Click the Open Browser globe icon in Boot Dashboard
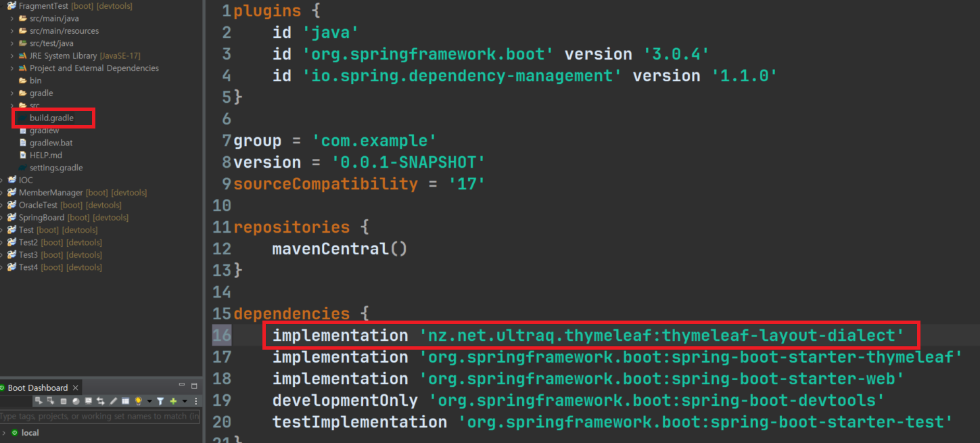 pos(76,401)
